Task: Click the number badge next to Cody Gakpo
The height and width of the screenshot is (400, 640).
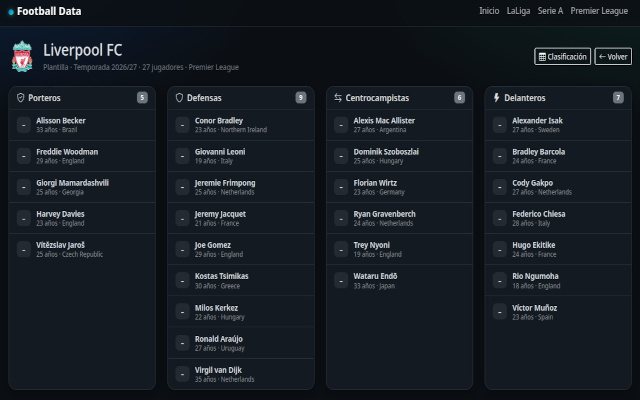Action: point(500,187)
